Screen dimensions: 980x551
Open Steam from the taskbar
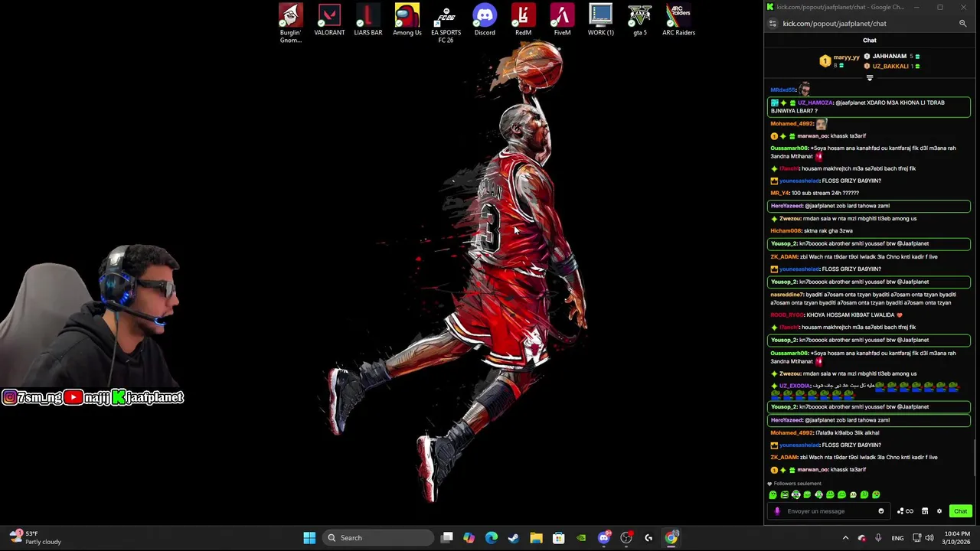tap(514, 538)
